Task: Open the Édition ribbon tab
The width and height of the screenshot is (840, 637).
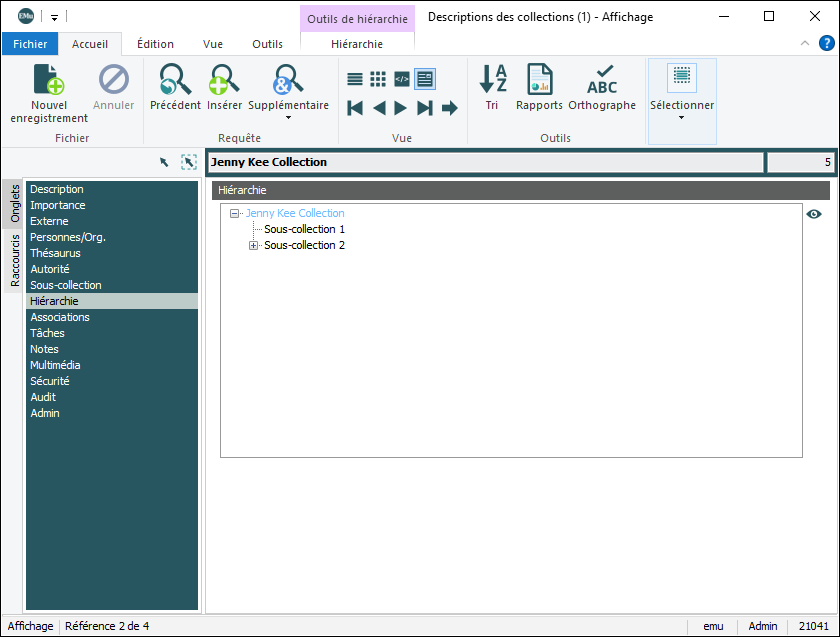Action: [x=155, y=44]
